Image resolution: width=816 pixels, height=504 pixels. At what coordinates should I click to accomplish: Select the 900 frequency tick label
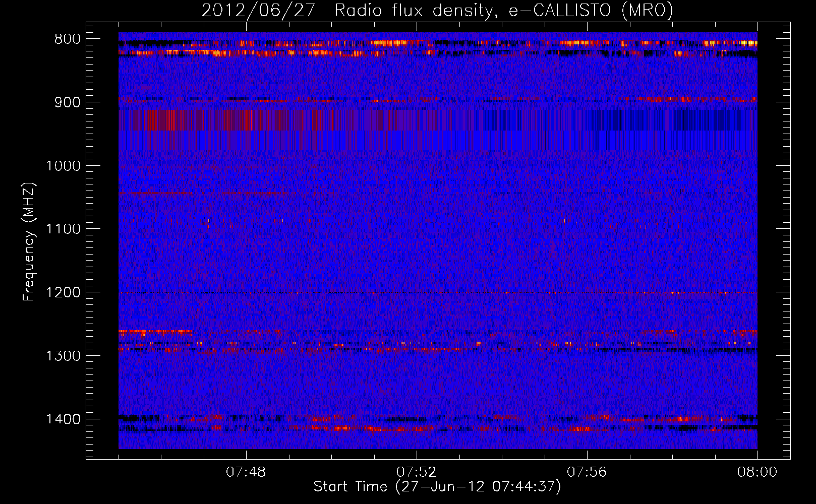68,102
